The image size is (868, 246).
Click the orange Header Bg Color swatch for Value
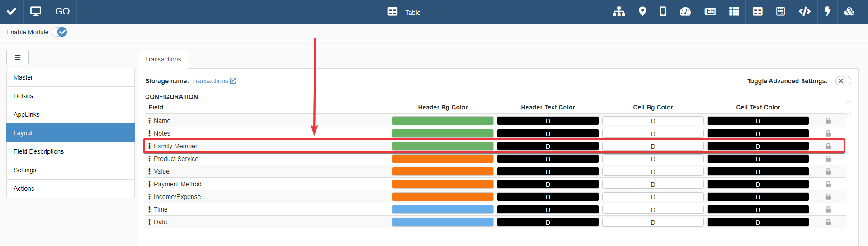pos(442,171)
